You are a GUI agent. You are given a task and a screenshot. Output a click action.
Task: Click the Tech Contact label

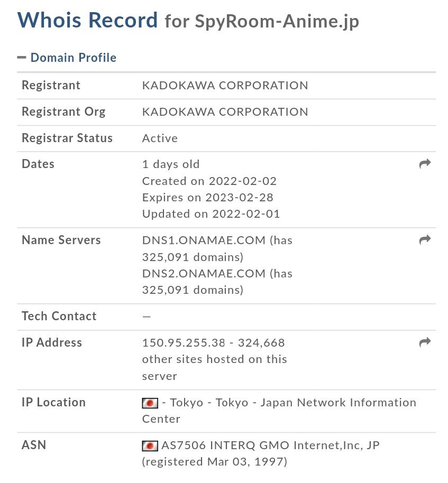point(59,317)
